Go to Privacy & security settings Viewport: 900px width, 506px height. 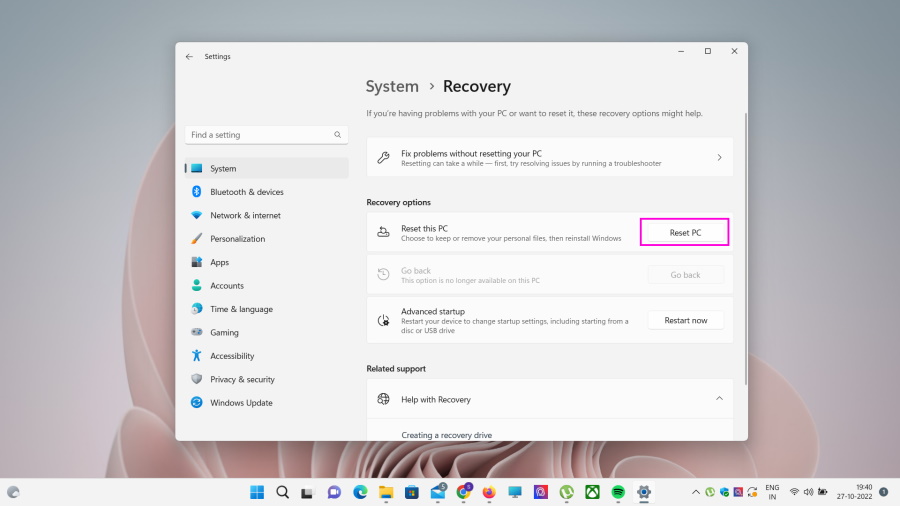point(242,380)
